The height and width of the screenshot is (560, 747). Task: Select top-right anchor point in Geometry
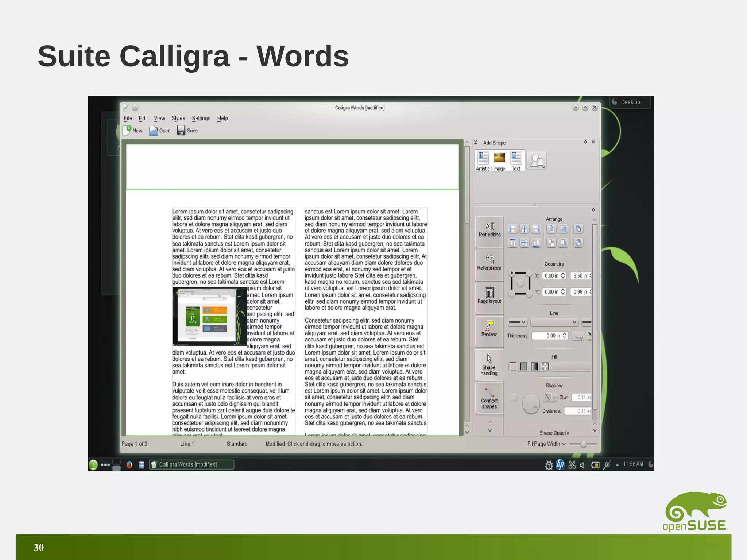pyautogui.click(x=529, y=273)
